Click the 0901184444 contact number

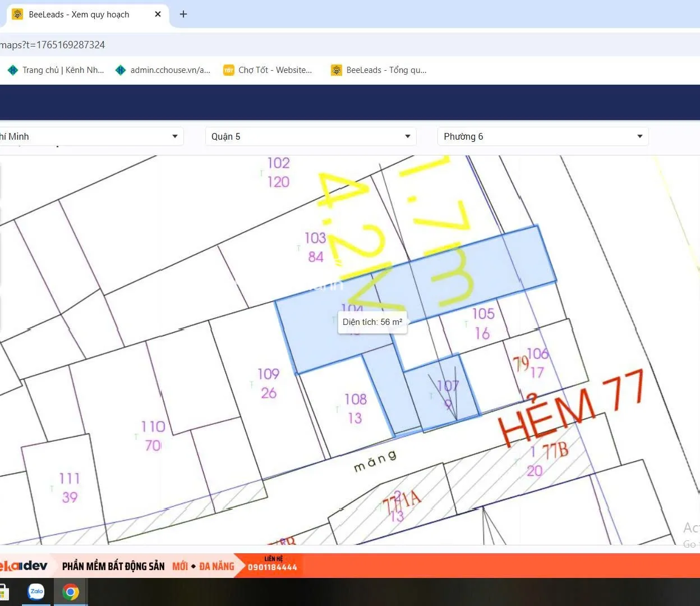click(273, 568)
